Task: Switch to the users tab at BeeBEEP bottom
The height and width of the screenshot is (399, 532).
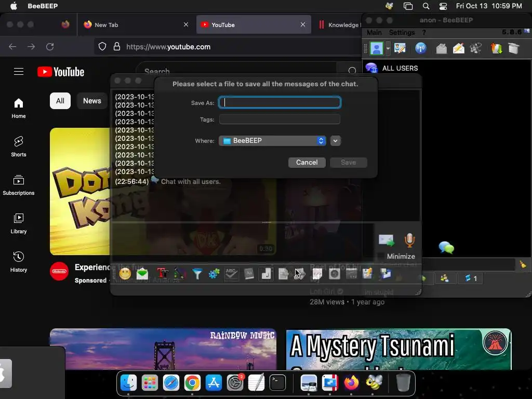Action: click(444, 278)
